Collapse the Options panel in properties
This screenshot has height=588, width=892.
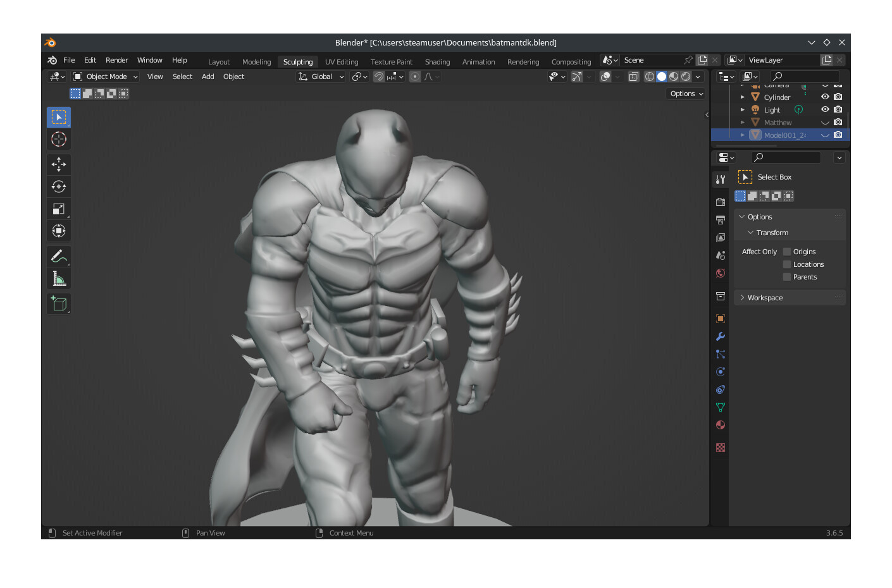tap(742, 217)
